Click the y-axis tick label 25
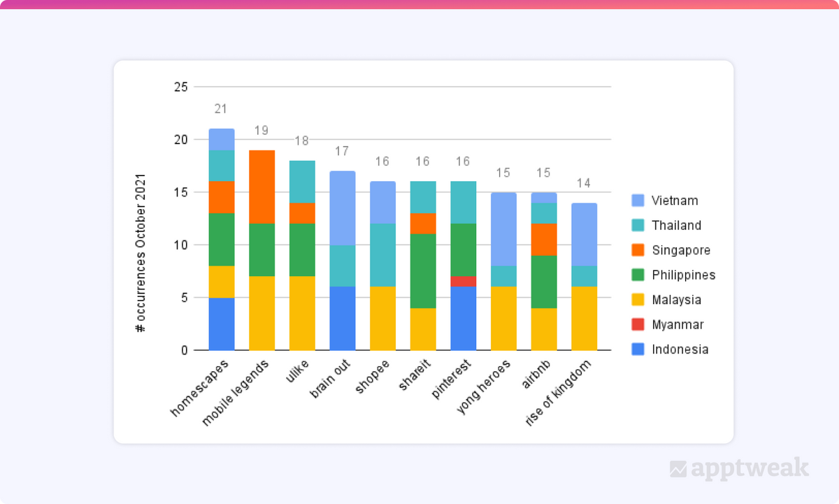The width and height of the screenshot is (839, 504). [181, 87]
